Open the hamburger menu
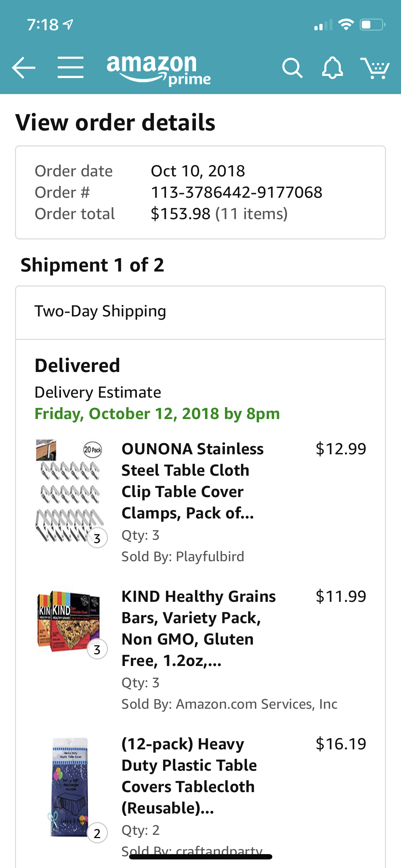 point(71,67)
